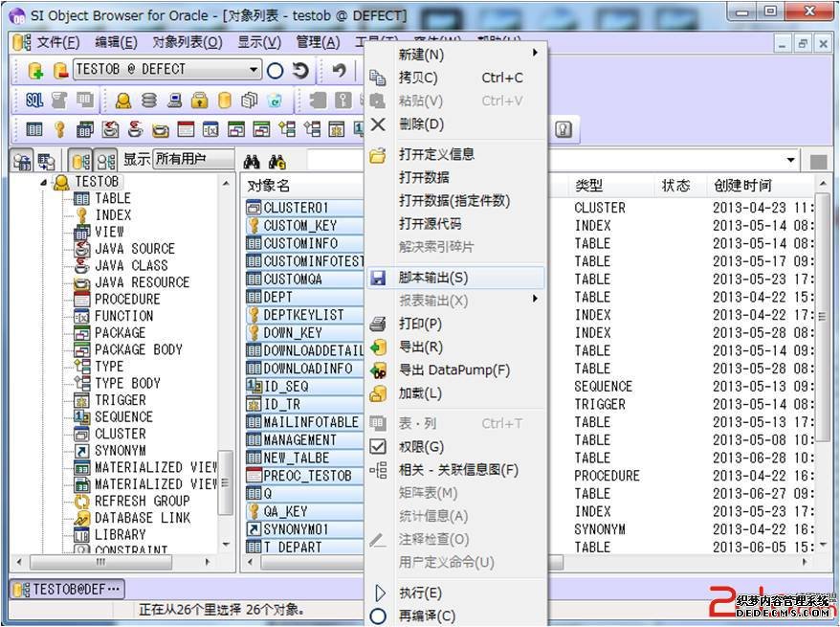
Task: Click the binoculars search icon
Action: point(253,161)
